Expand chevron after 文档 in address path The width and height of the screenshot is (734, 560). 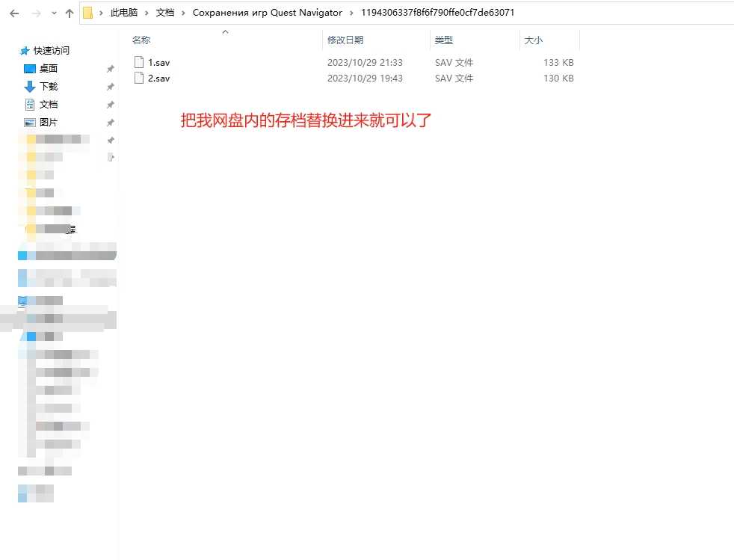[x=183, y=13]
